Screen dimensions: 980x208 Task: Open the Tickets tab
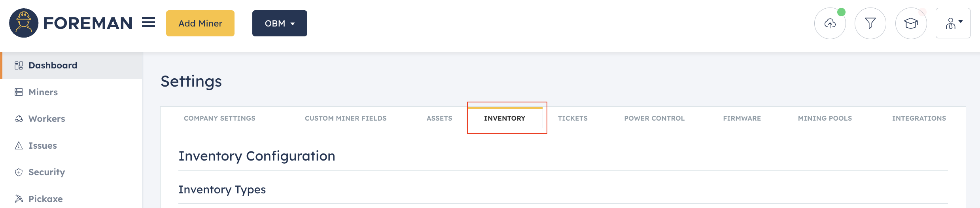(x=573, y=118)
